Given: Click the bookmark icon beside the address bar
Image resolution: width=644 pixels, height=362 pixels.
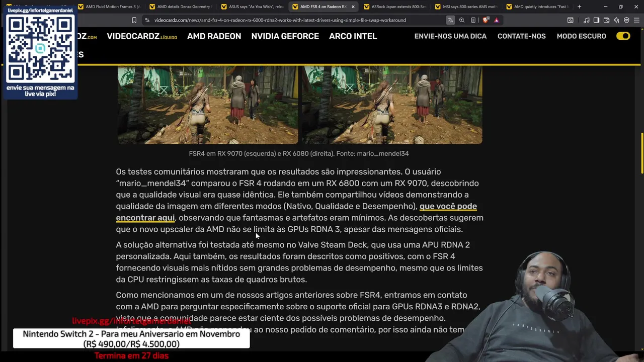Looking at the screenshot, I should [x=134, y=20].
